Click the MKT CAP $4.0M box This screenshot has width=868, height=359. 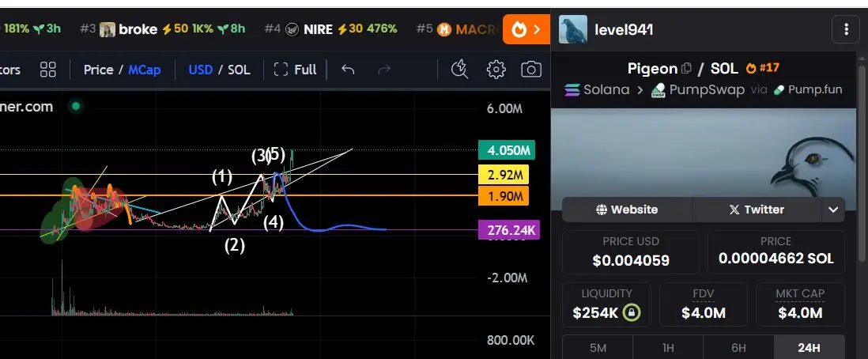pos(801,304)
